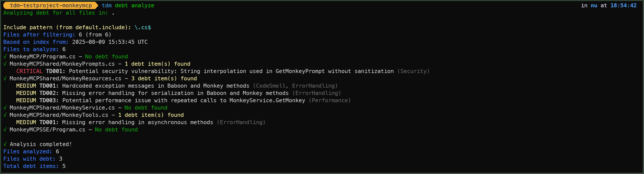
Task: Click the checkmark before MonkeyResources.cs
Action: (x=5, y=79)
